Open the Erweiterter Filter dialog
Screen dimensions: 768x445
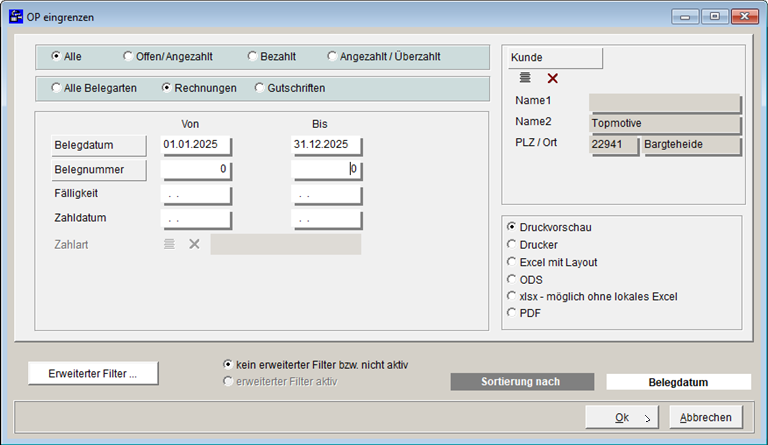coord(93,374)
